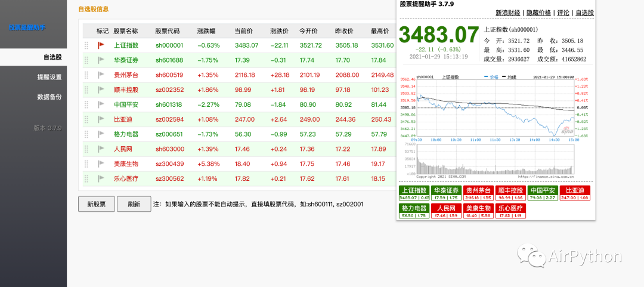The width and height of the screenshot is (644, 287).
Task: Select the 中国平安 tile in popup
Action: coord(543,193)
